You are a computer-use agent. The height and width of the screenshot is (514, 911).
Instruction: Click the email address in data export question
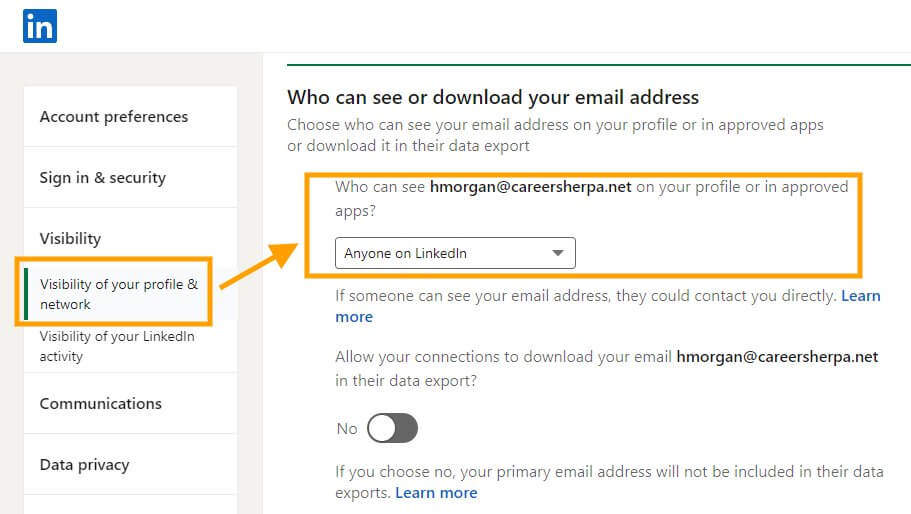click(777, 357)
